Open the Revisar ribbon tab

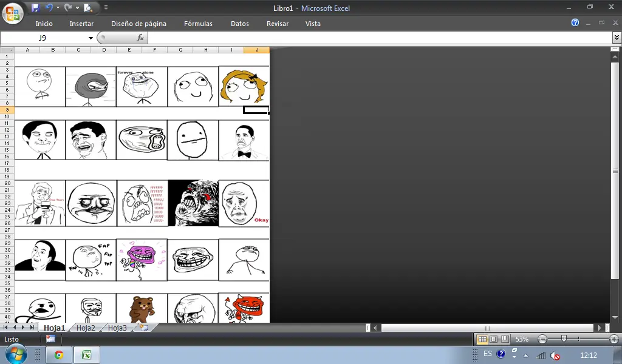[277, 24]
